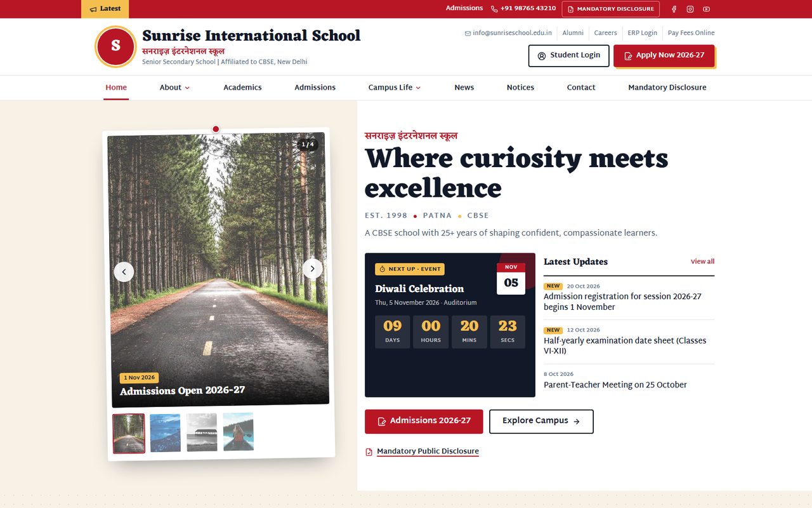
Task: Open the ERP Login link
Action: 642,33
